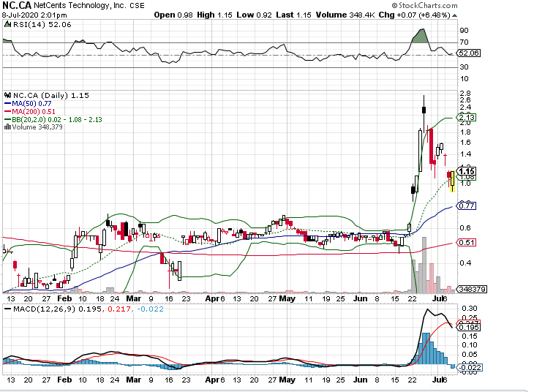This screenshot has width=534, height=392.
Task: Select the red MA(200) legend line swatch
Action: [x=7, y=112]
